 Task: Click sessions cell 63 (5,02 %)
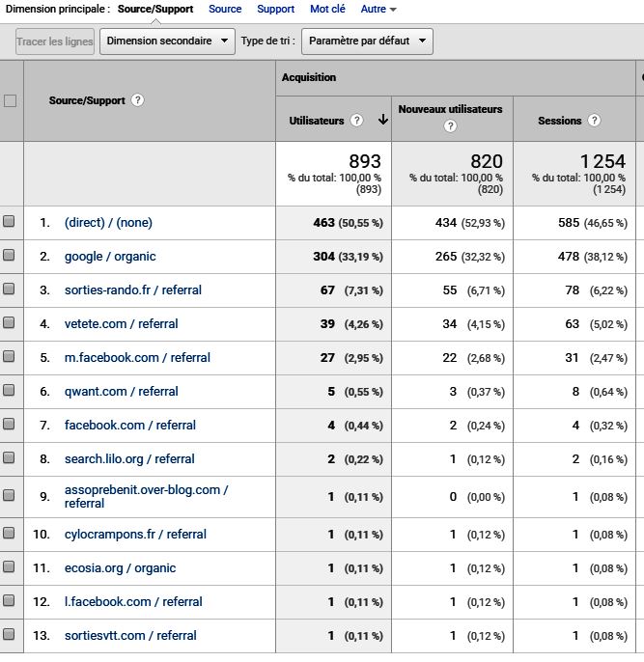[597, 324]
